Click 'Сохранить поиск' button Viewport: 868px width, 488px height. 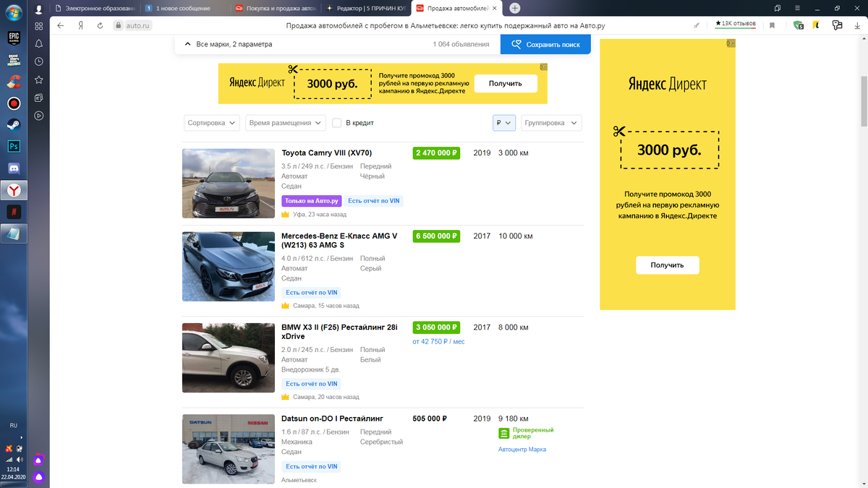point(545,44)
